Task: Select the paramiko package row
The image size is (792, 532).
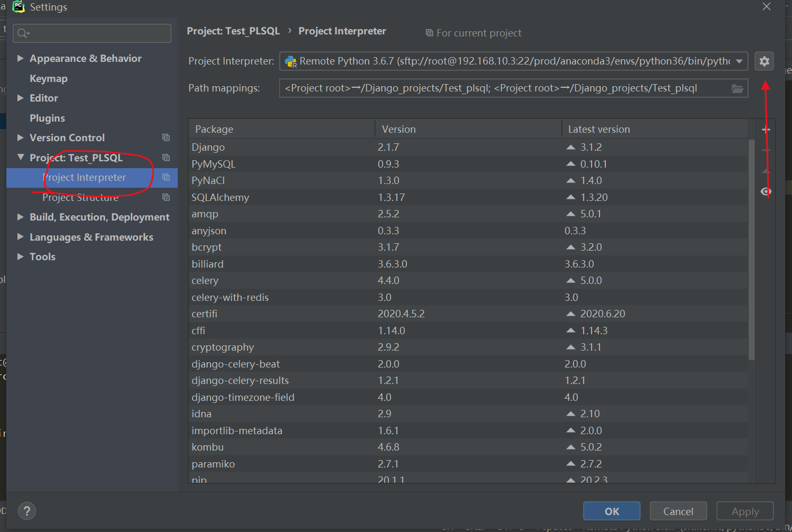Action: [x=468, y=464]
